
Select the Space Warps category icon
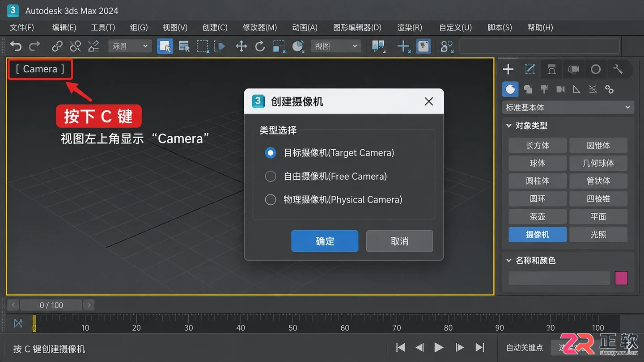click(x=593, y=89)
